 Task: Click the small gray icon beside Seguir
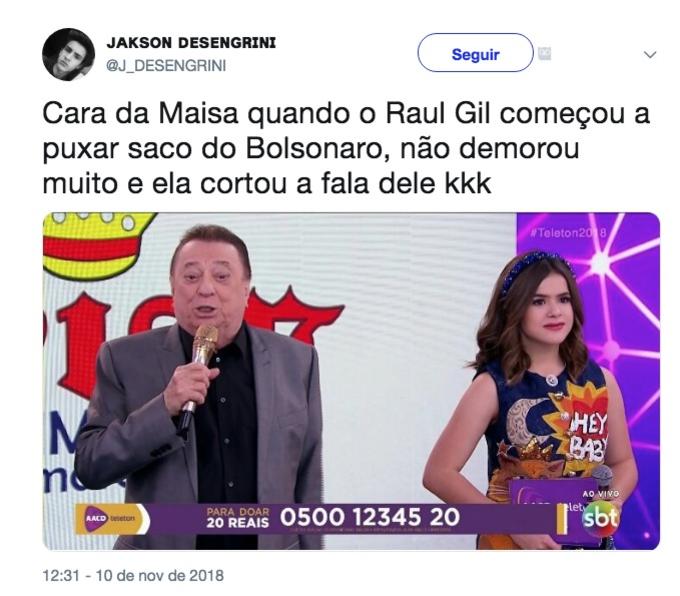click(544, 54)
